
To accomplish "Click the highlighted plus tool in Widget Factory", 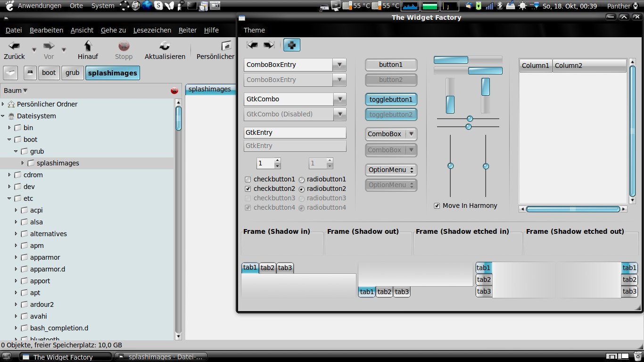I will [x=292, y=45].
